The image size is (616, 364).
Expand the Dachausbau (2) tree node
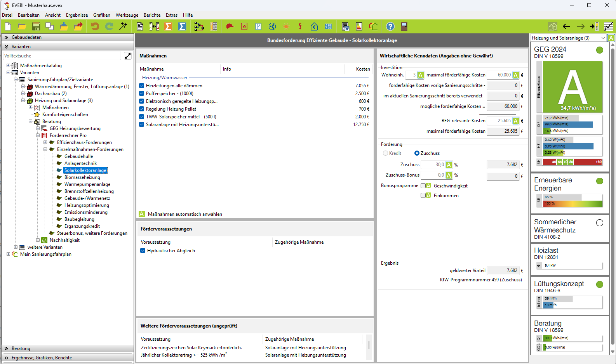tap(23, 94)
